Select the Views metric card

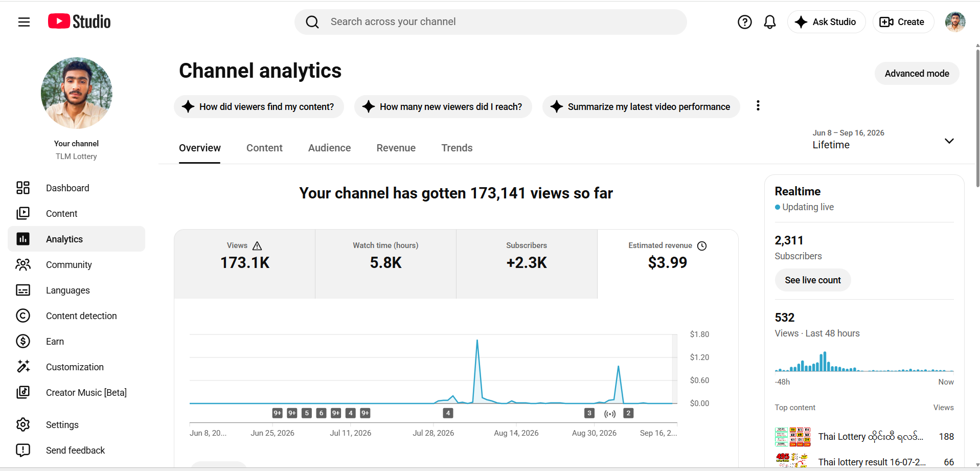pyautogui.click(x=245, y=264)
